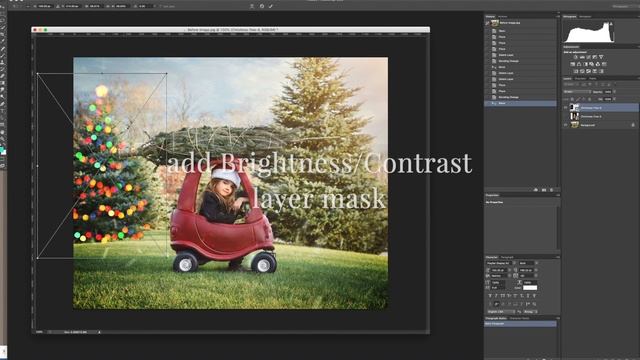
Task: Click the foreground color swatch
Action: (2, 150)
